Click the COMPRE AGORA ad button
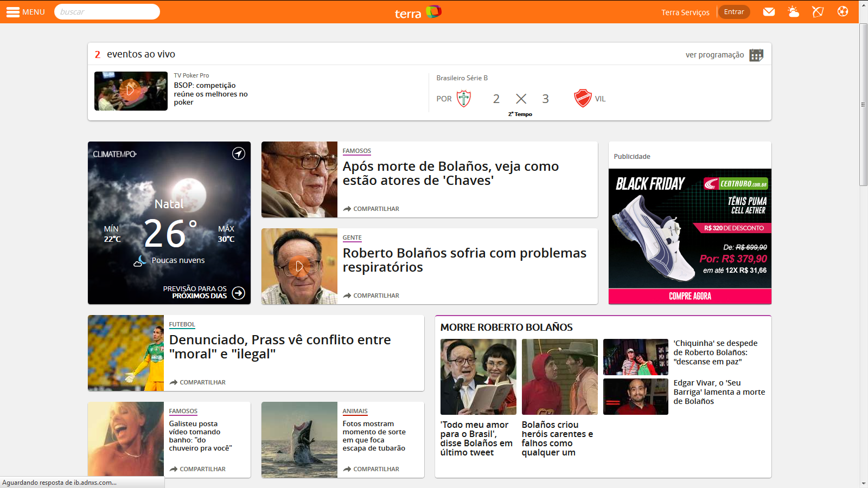 [690, 296]
